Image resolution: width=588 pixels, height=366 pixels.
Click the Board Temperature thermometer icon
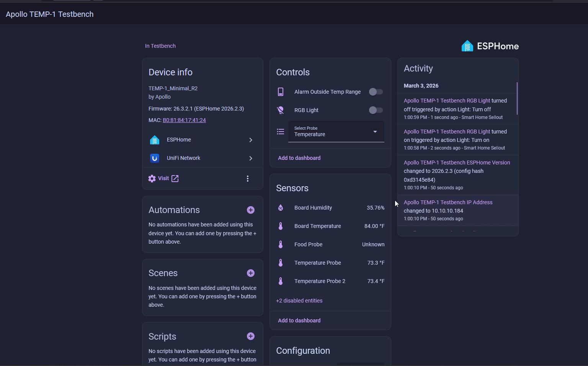281,226
